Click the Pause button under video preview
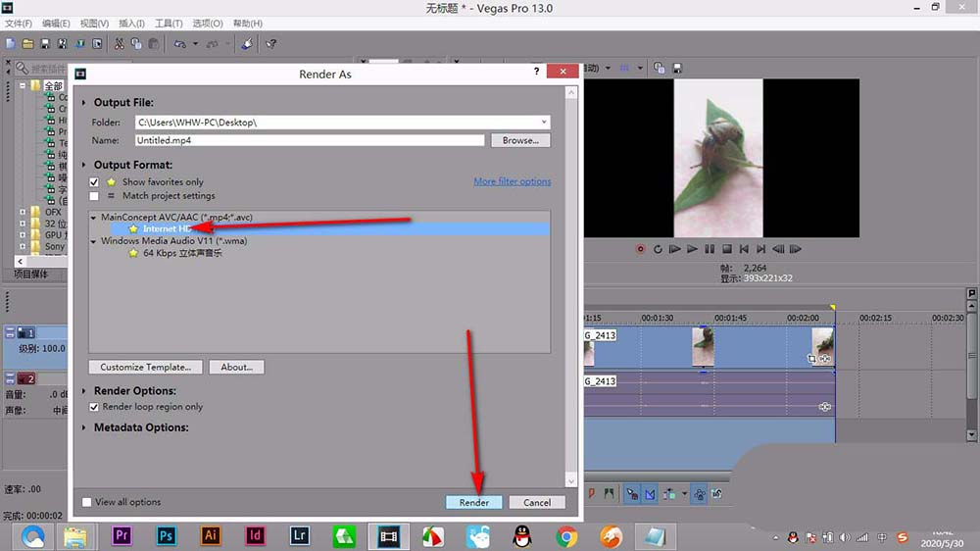This screenshot has width=980, height=551. (710, 249)
